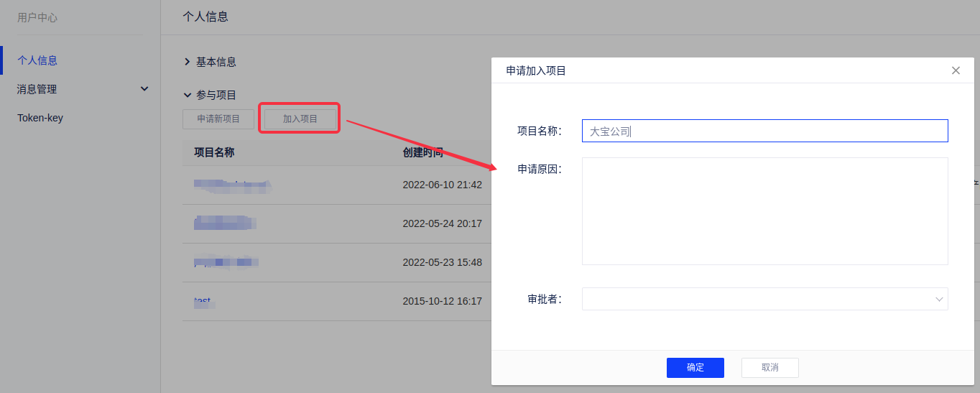Cancel the dialog with 取消
This screenshot has width=980, height=393.
[x=769, y=367]
